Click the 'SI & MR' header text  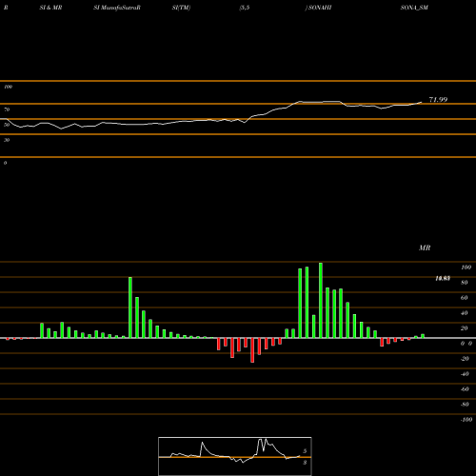point(50,8)
